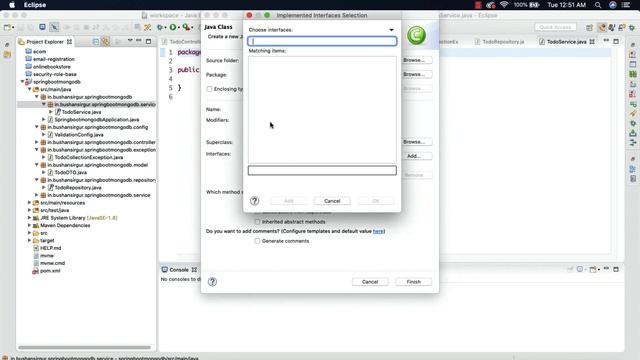Maximize the Project Explorer view
Image resolution: width=640 pixels, height=360 pixels.
tap(149, 41)
